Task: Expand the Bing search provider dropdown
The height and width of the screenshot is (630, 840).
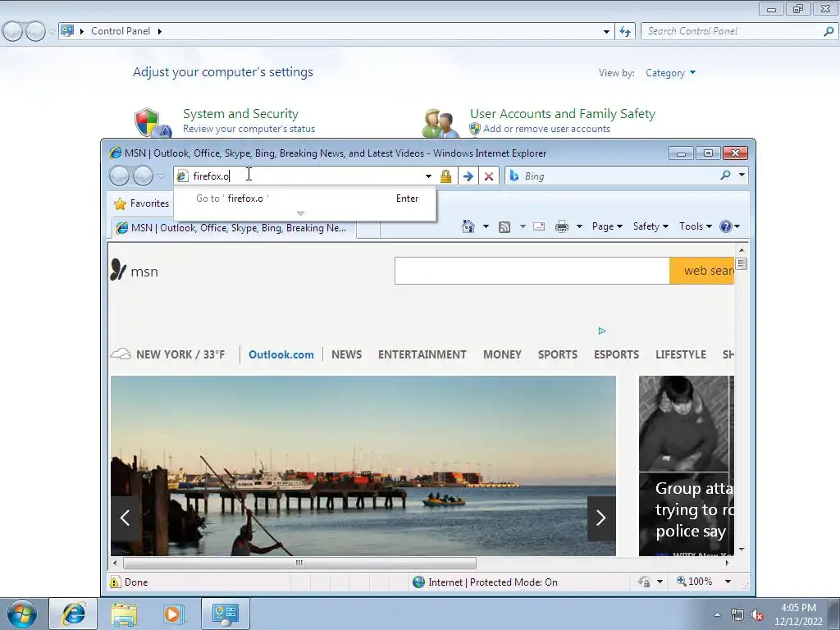Action: pyautogui.click(x=742, y=175)
